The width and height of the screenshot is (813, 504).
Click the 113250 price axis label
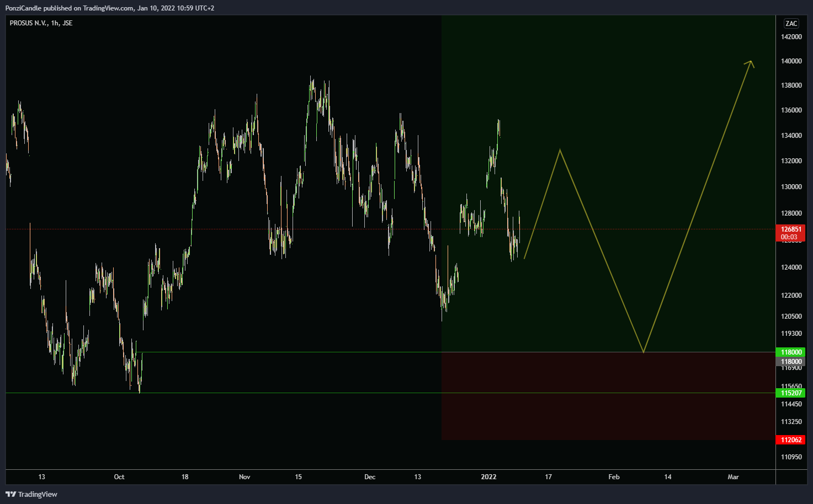[x=791, y=422]
